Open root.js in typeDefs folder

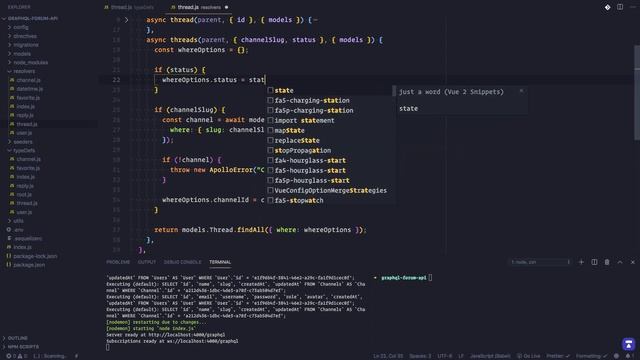tap(24, 194)
